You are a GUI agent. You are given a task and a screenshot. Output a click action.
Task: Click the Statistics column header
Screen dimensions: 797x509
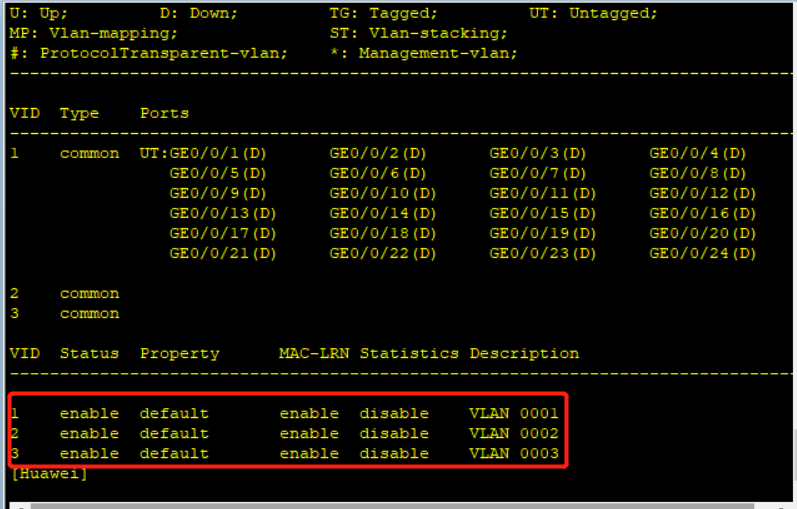pos(409,353)
